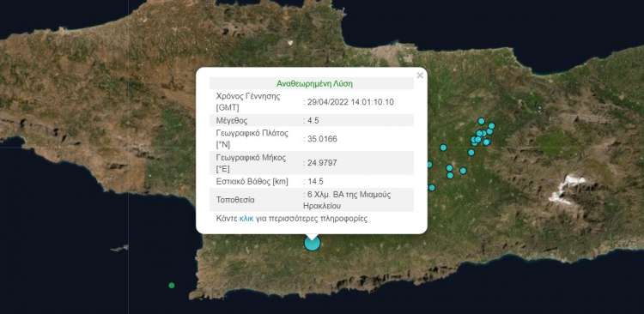Select the cyan marker half-hidden by popup edge
The height and width of the screenshot is (314, 644).
click(x=429, y=165)
